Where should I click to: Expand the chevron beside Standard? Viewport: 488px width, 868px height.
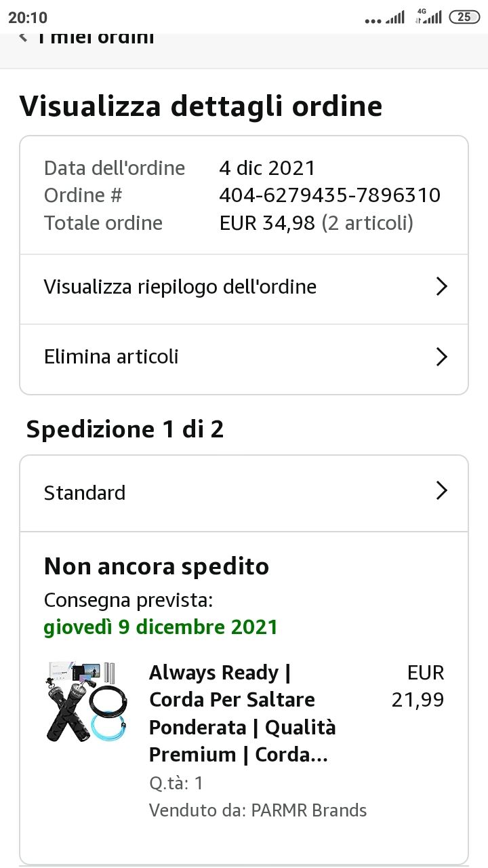pos(442,491)
